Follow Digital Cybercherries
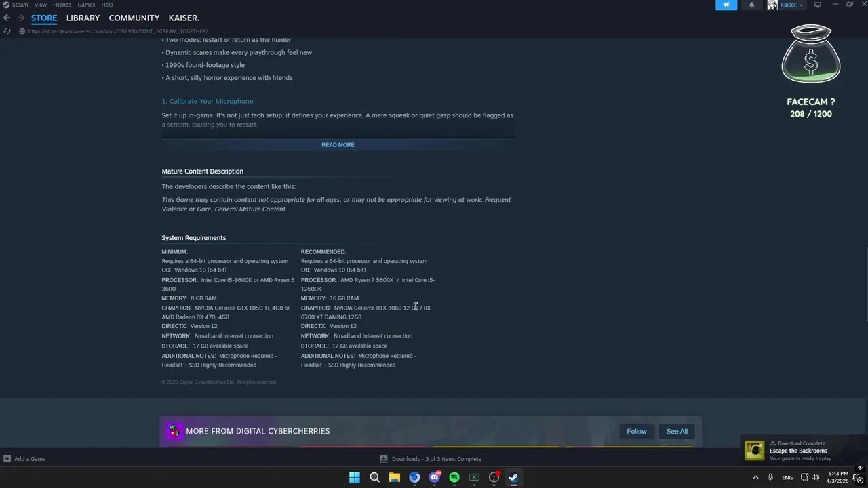 pyautogui.click(x=637, y=431)
